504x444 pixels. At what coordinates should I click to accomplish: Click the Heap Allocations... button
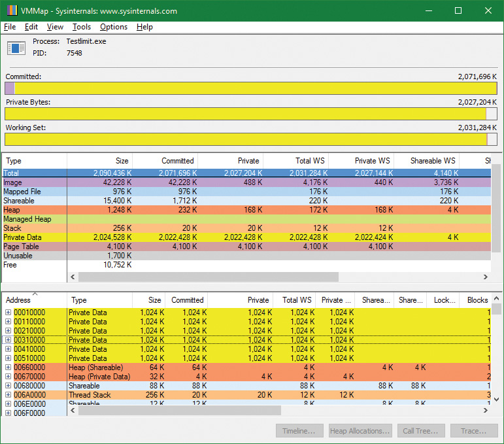[x=360, y=431]
